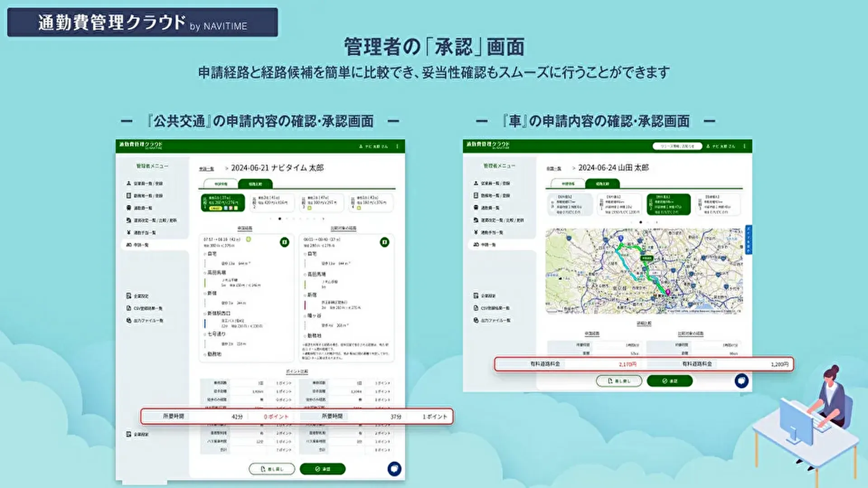Select the green 比較1 route card in the transit screen
Screen dimensions: 868x488
pos(223,203)
